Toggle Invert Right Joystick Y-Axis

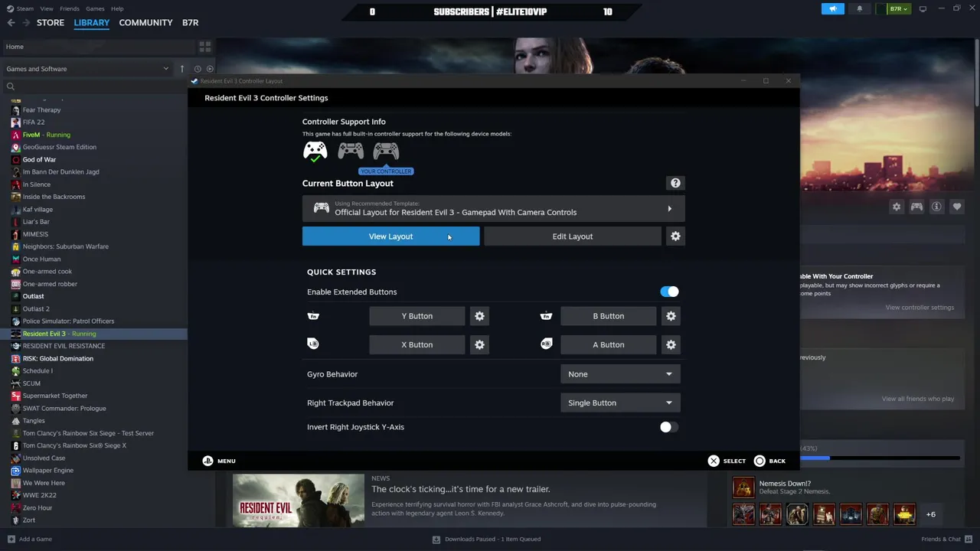tap(669, 427)
